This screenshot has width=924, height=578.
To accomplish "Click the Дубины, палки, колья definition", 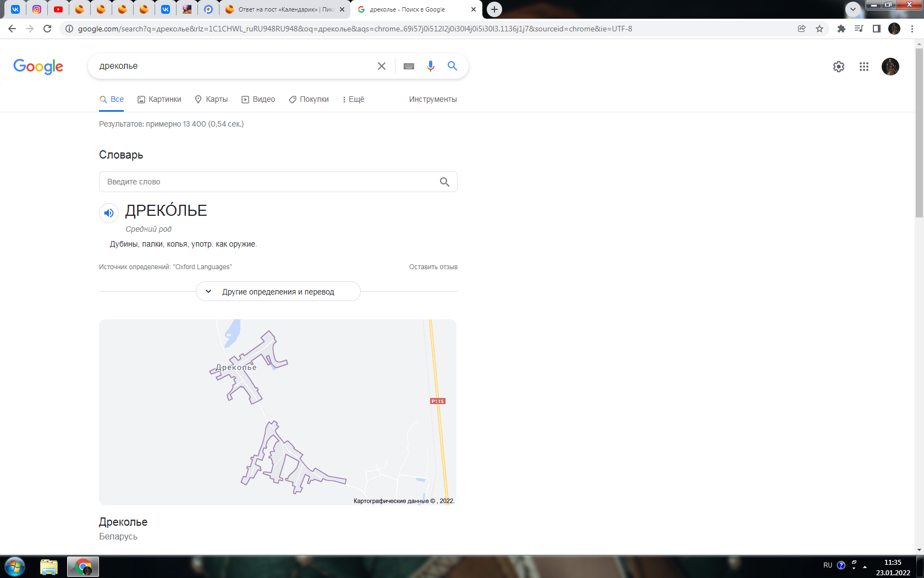I will point(183,244).
